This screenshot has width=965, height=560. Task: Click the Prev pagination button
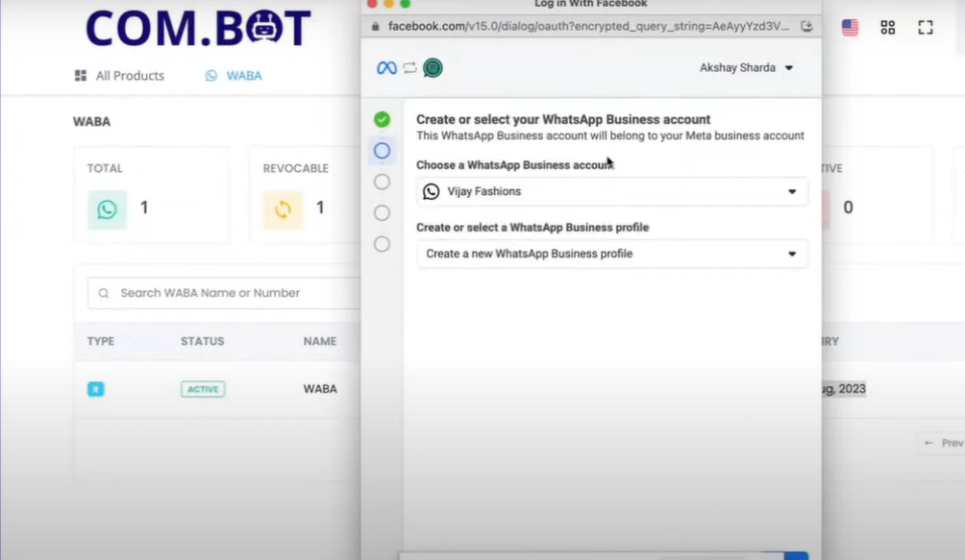(x=943, y=443)
